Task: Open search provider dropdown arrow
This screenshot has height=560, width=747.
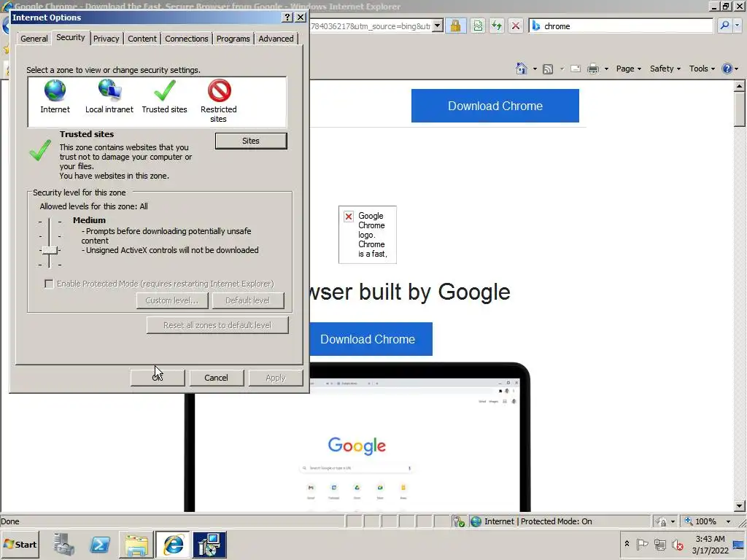Action: click(x=738, y=26)
